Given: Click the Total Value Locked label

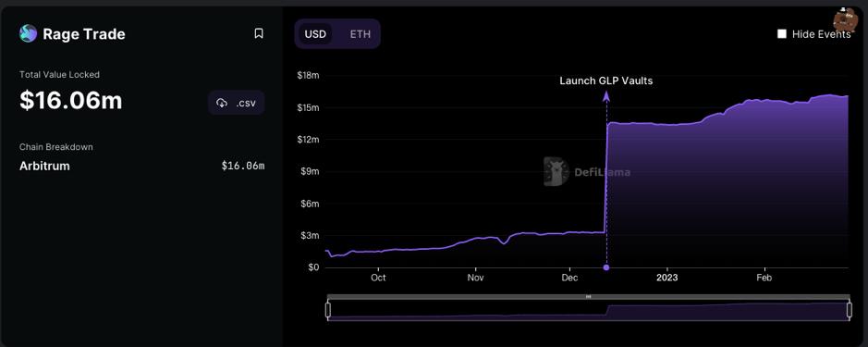Looking at the screenshot, I should 60,74.
